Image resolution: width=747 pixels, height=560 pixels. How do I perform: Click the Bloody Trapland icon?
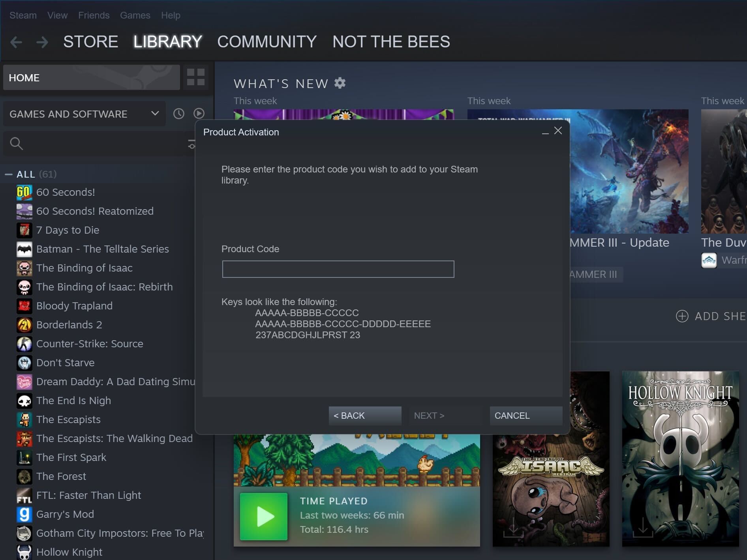click(x=24, y=306)
